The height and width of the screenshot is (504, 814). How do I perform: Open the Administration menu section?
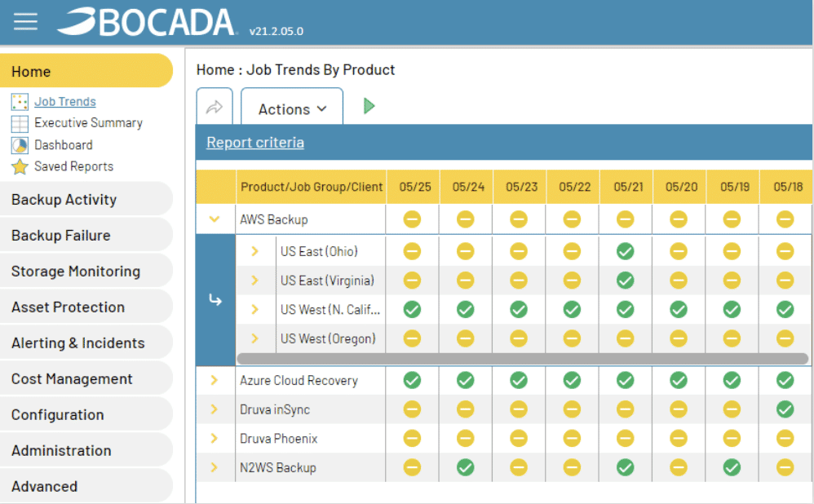86,450
